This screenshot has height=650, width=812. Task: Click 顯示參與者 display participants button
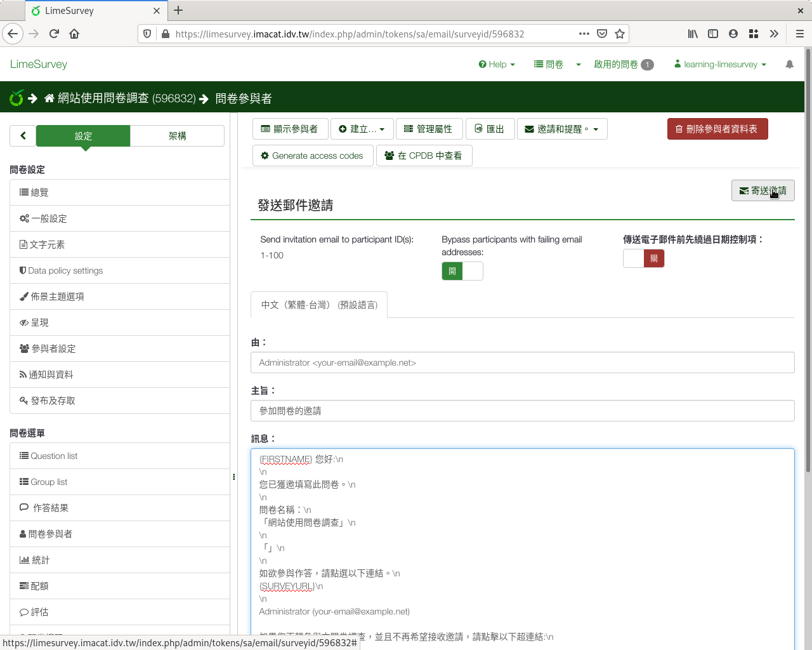click(x=290, y=129)
